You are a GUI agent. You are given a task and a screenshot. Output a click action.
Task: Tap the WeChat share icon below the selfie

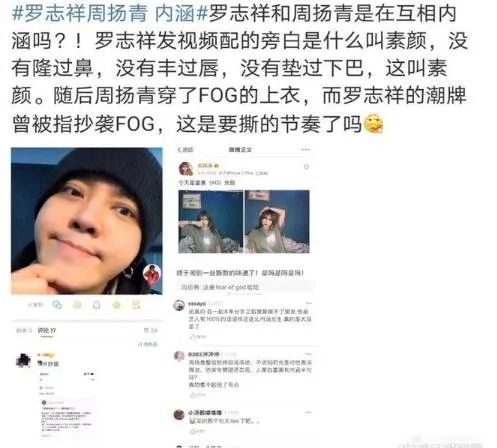click(57, 304)
